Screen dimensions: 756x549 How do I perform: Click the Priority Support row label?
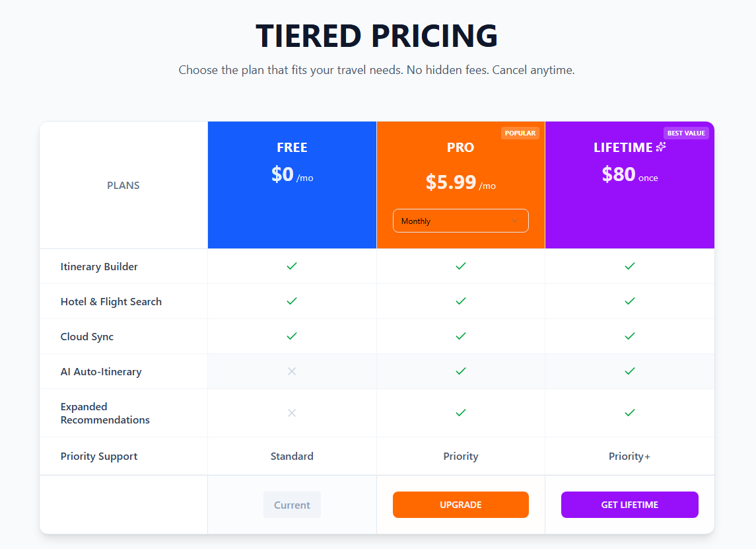tap(99, 456)
